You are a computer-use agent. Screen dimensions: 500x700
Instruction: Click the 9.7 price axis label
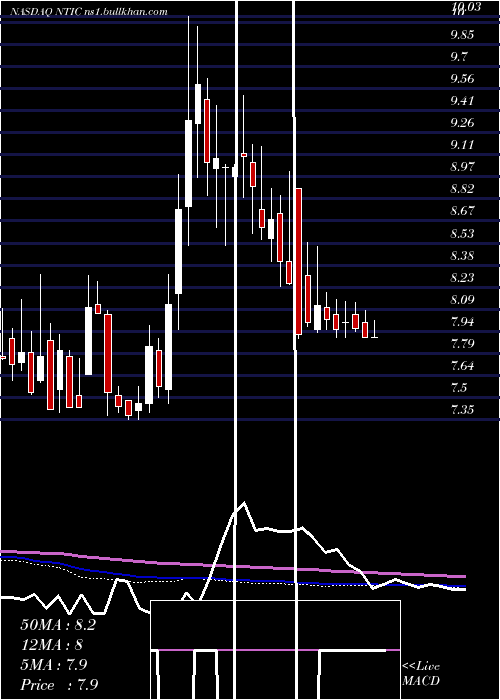coord(459,57)
